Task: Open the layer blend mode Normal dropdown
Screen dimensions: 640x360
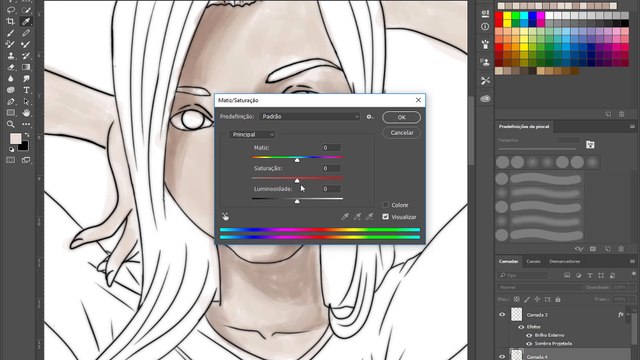Action: click(540, 287)
